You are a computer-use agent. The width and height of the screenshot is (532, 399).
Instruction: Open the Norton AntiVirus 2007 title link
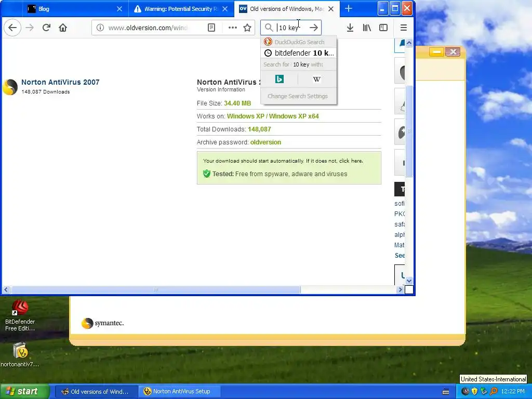point(60,82)
